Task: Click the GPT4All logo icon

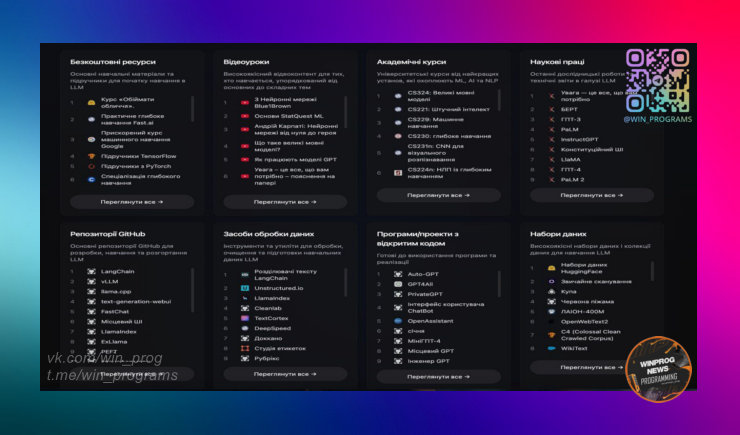Action: point(398,284)
